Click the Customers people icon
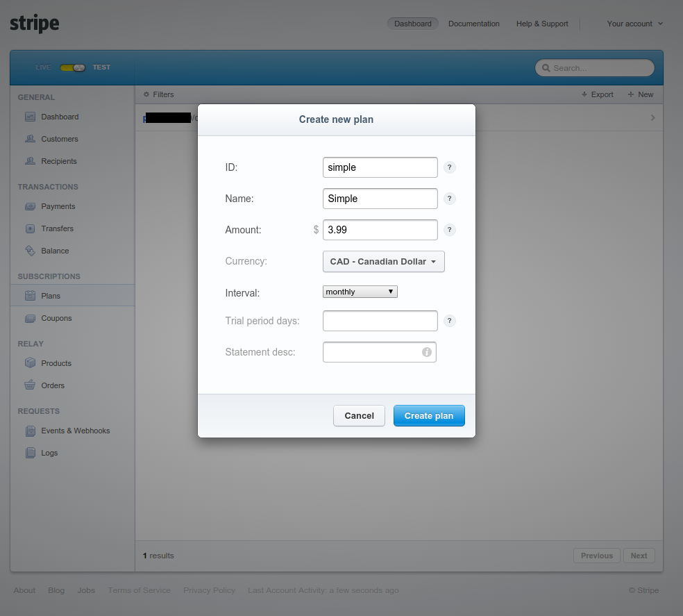 (x=30, y=139)
